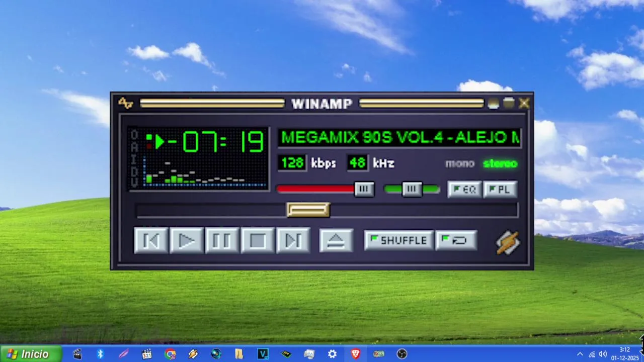Open the gray picture-frame icon in taskbar
The height and width of the screenshot is (362, 644).
point(309,354)
